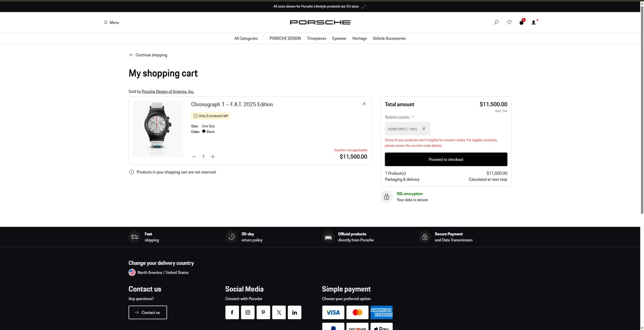Open the hamburger Menu

click(111, 22)
